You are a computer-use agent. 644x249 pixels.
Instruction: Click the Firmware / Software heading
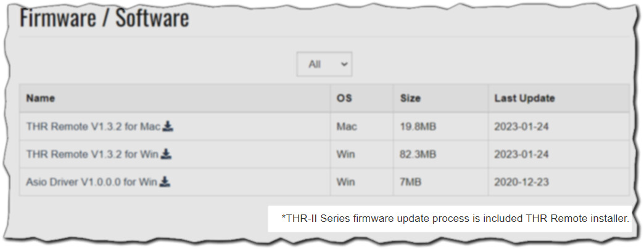[x=104, y=18]
